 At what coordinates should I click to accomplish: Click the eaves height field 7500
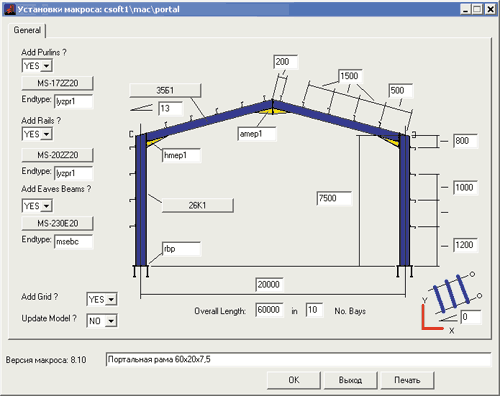334,198
